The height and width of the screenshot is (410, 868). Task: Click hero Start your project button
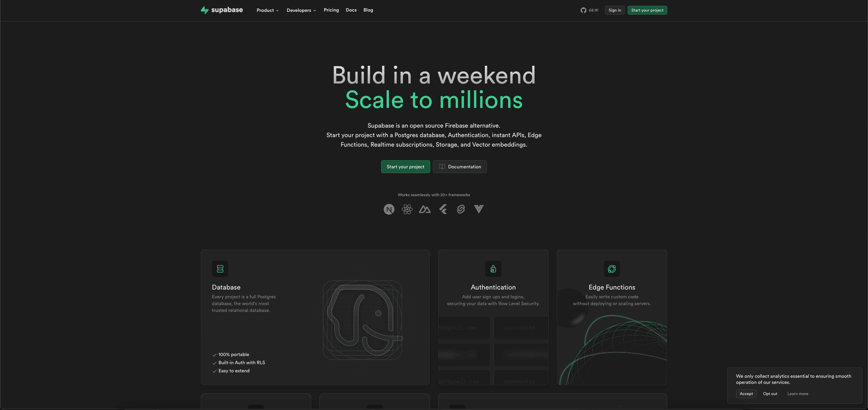406,167
